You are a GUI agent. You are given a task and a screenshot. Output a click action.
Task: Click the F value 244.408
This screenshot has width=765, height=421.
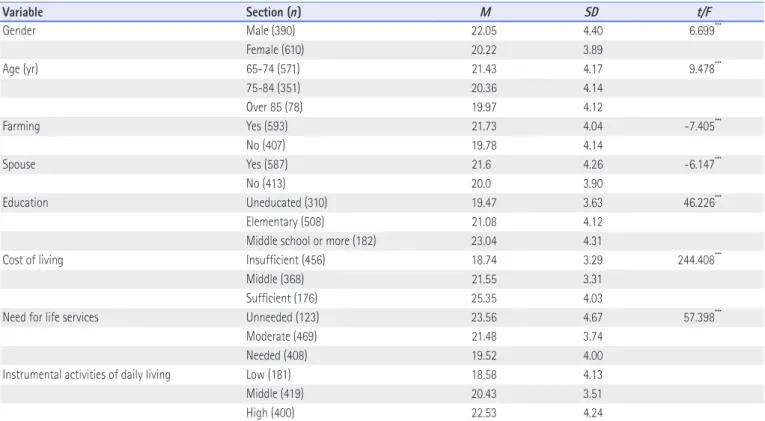pyautogui.click(x=696, y=260)
